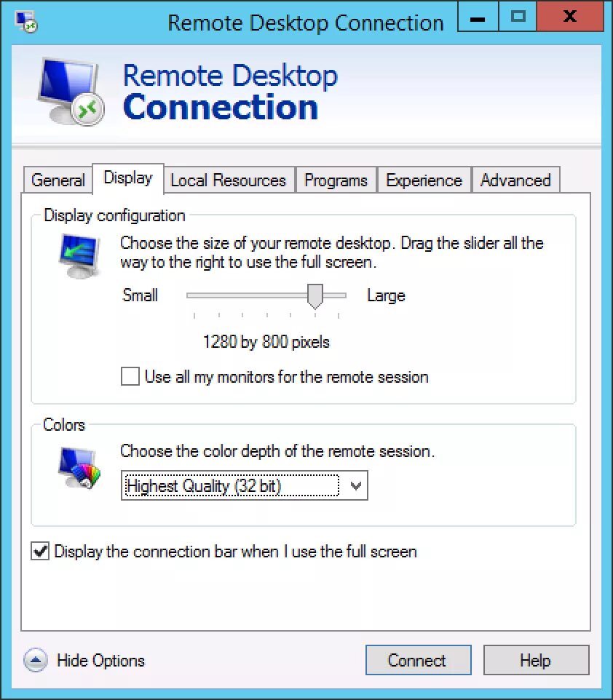Switch to the General tab
The width and height of the screenshot is (613, 700).
click(58, 180)
